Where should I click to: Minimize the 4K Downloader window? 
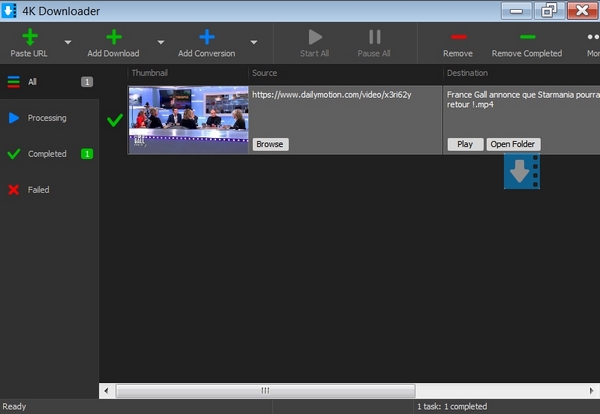[x=516, y=11]
